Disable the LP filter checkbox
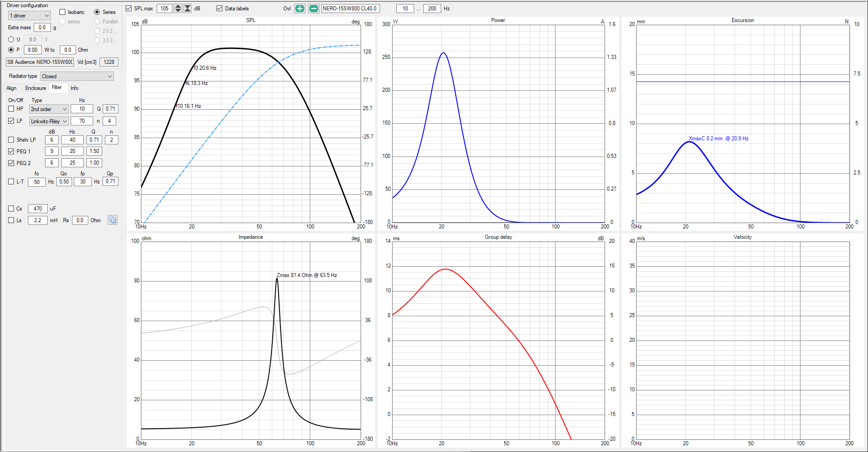868x452 pixels. tap(11, 121)
